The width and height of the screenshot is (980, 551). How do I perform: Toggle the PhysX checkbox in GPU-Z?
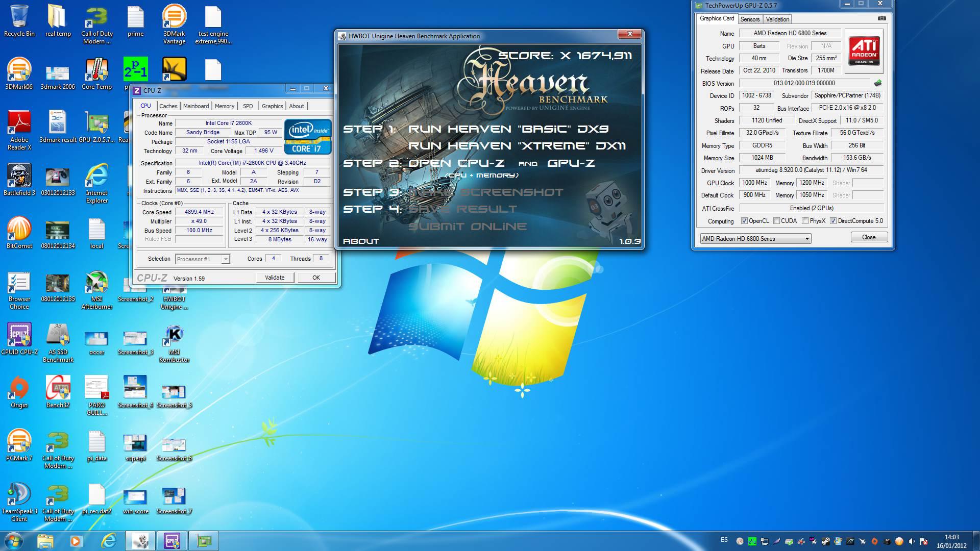coord(805,221)
